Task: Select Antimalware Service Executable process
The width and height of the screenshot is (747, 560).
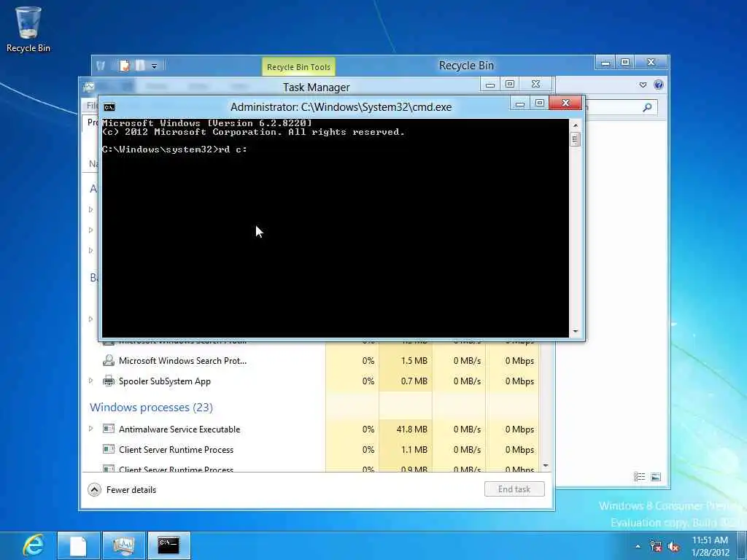Action: (x=310, y=429)
